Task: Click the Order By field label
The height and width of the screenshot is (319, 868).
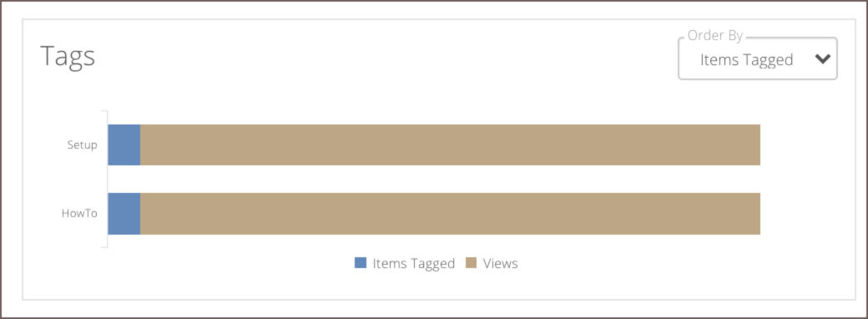Action: click(x=714, y=36)
